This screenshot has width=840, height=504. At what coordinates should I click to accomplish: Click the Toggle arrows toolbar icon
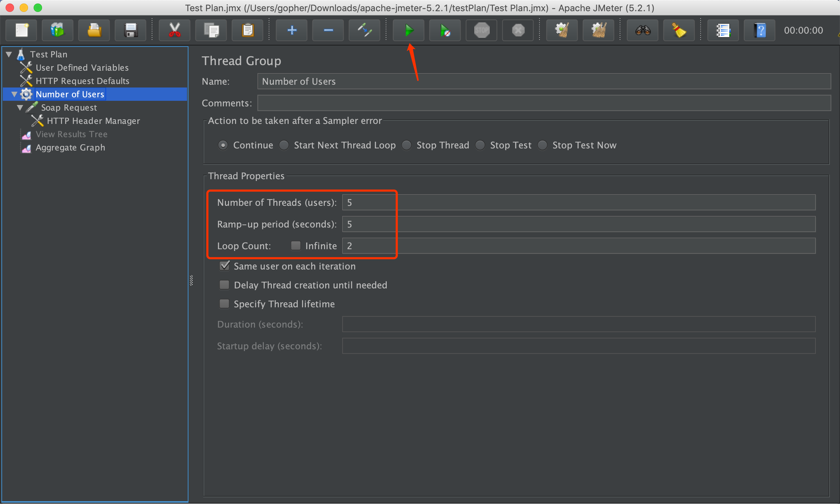pos(364,30)
